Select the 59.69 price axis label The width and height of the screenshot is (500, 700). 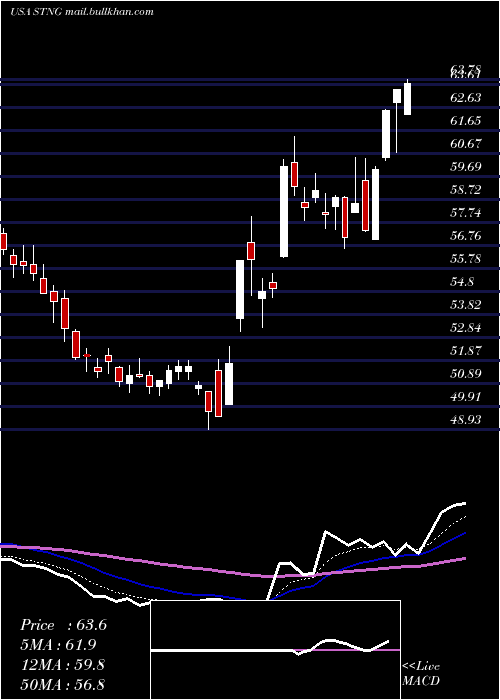[x=466, y=167]
